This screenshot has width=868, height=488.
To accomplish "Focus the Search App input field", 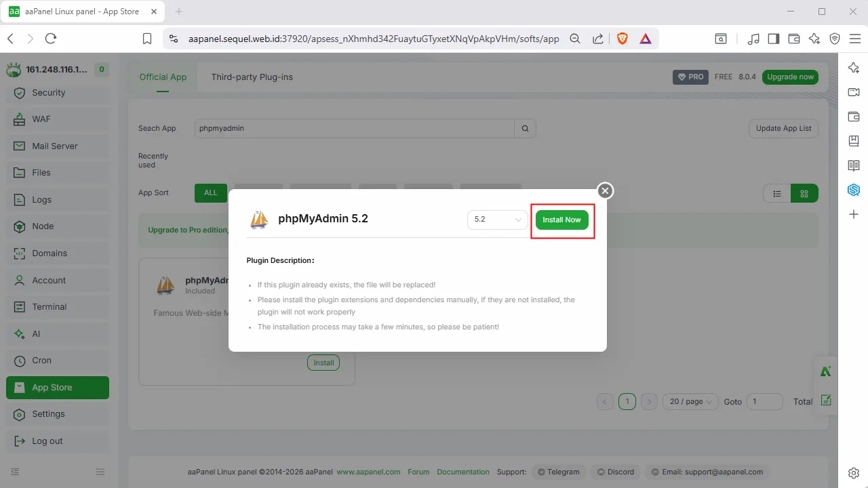I will point(354,128).
